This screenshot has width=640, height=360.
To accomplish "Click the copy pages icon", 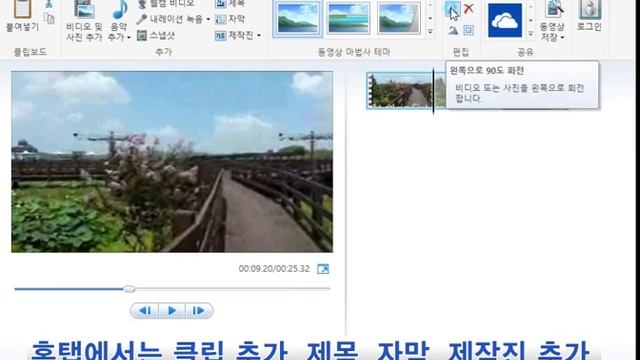I will pyautogui.click(x=49, y=18).
